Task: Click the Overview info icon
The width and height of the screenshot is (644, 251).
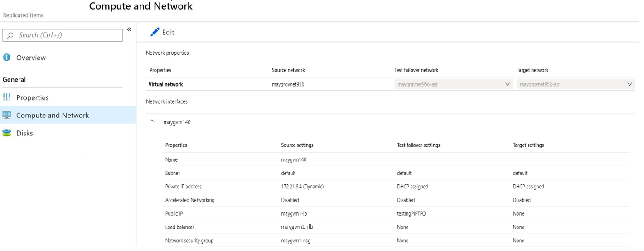Action: (7, 58)
